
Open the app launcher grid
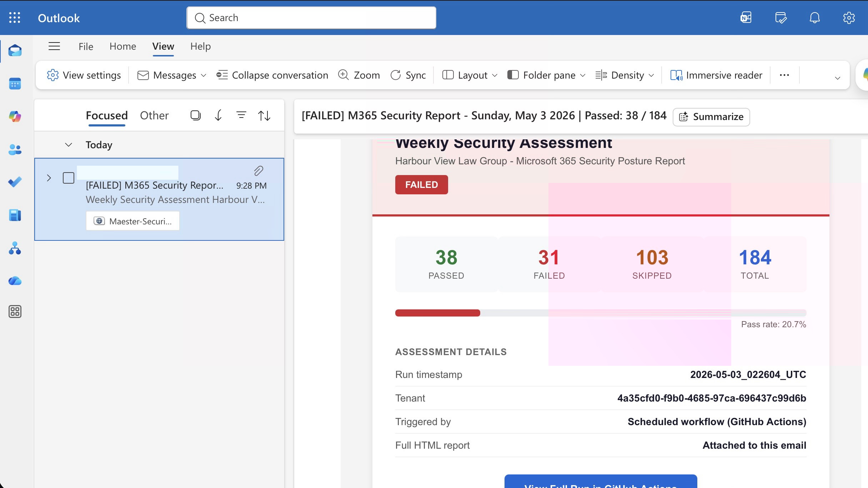pos(15,18)
